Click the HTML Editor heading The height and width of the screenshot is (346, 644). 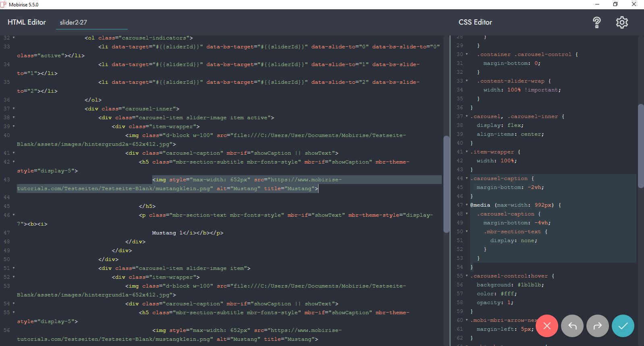(27, 22)
